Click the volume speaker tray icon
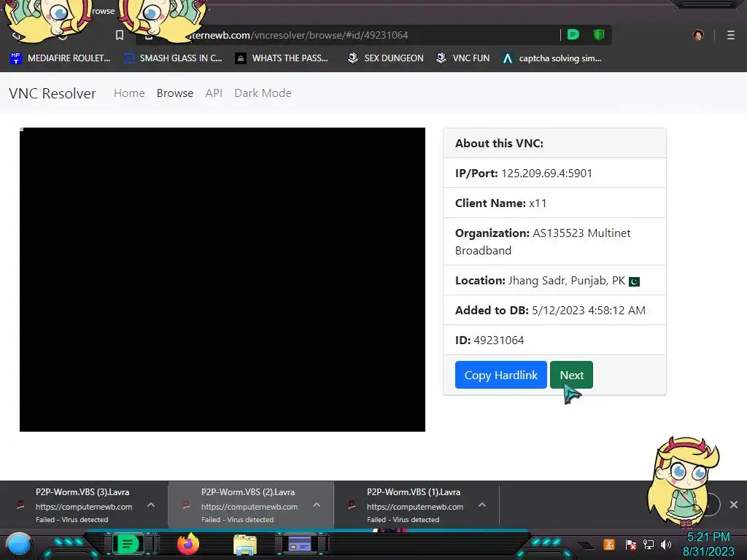 pyautogui.click(x=666, y=544)
